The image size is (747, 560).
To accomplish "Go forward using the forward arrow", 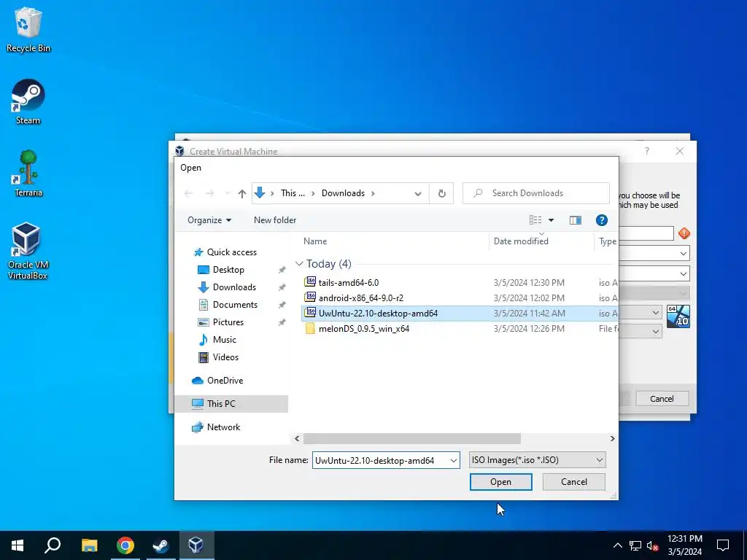I will click(x=209, y=193).
